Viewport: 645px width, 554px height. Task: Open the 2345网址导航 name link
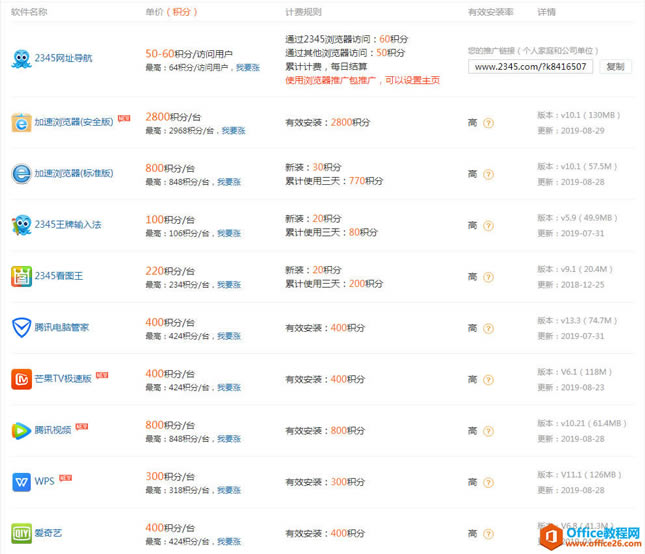tap(63, 58)
